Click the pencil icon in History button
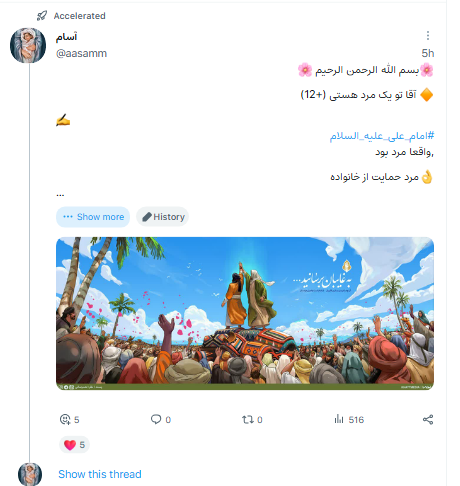The height and width of the screenshot is (486, 460). (147, 217)
